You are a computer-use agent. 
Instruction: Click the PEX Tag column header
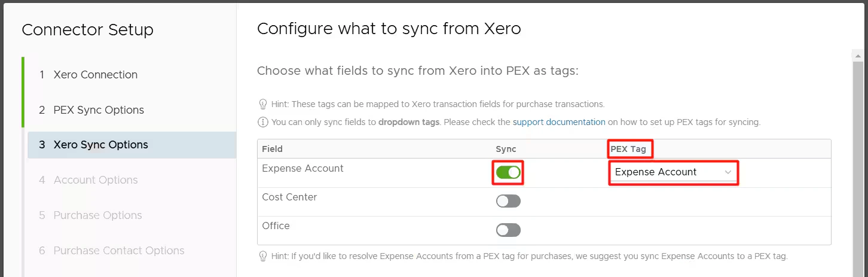(628, 149)
